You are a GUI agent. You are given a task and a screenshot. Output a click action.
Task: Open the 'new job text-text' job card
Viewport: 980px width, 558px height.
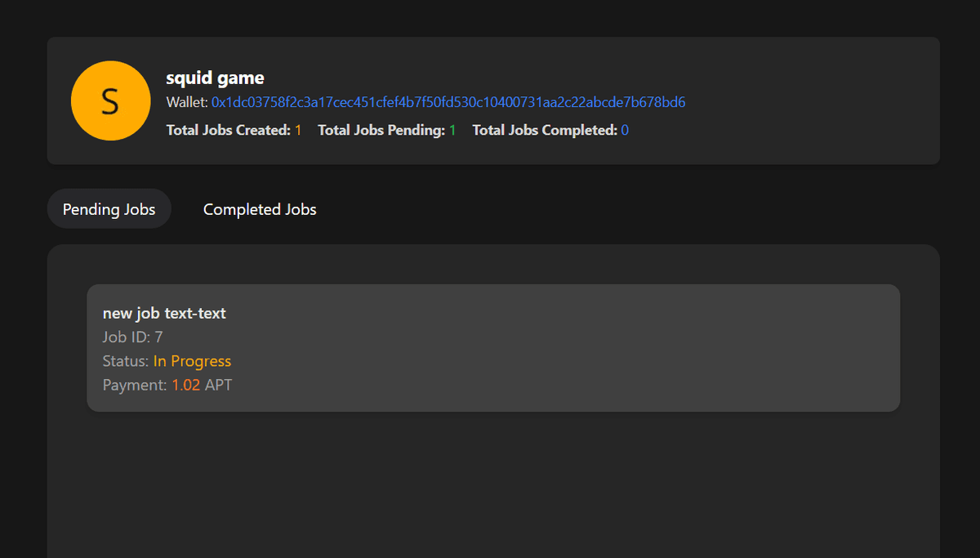pos(492,347)
